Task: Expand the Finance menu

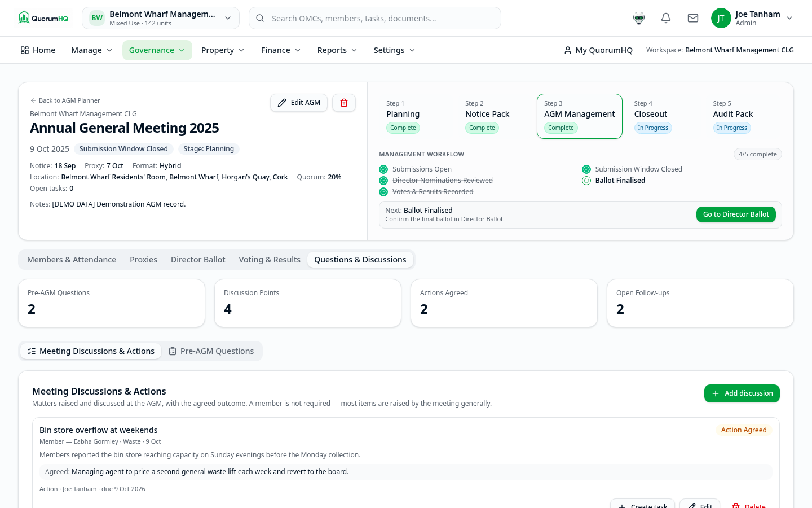Action: 281,50
